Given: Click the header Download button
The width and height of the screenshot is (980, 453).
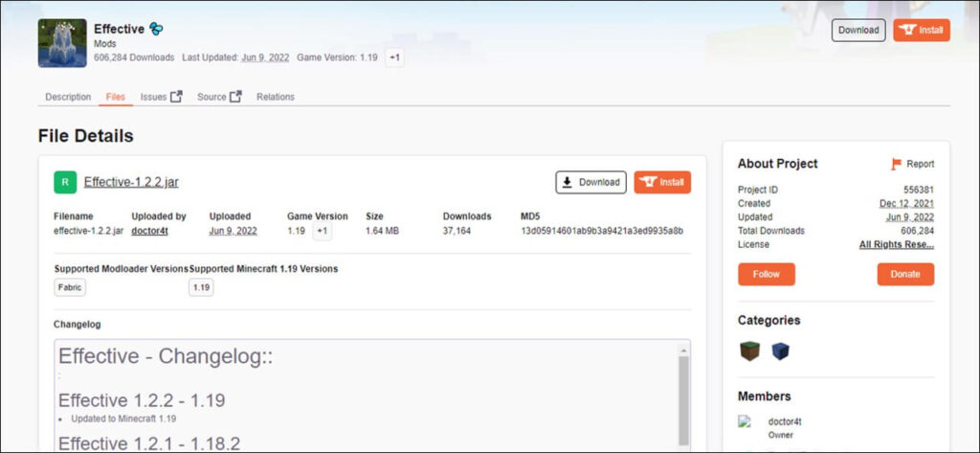Looking at the screenshot, I should [858, 30].
